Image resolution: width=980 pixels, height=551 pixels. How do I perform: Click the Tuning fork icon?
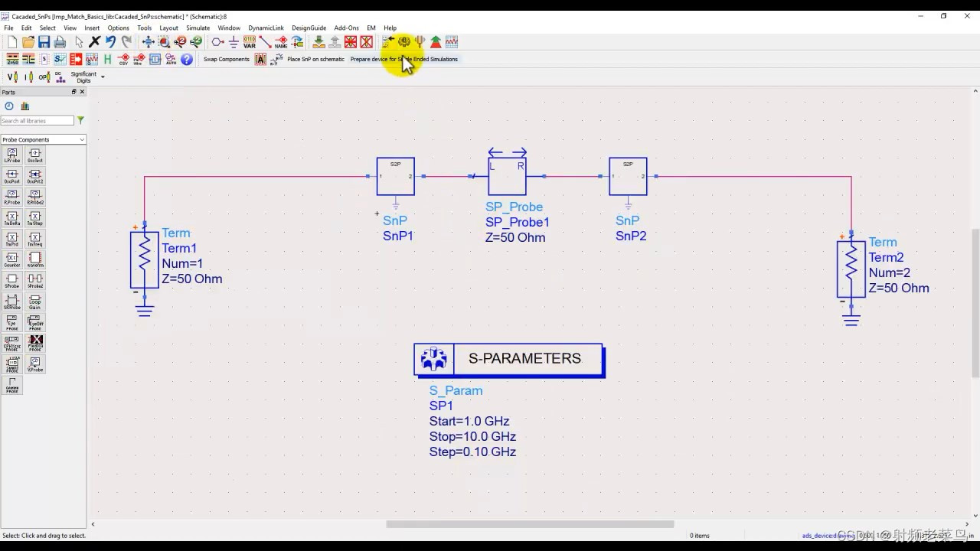coord(420,41)
